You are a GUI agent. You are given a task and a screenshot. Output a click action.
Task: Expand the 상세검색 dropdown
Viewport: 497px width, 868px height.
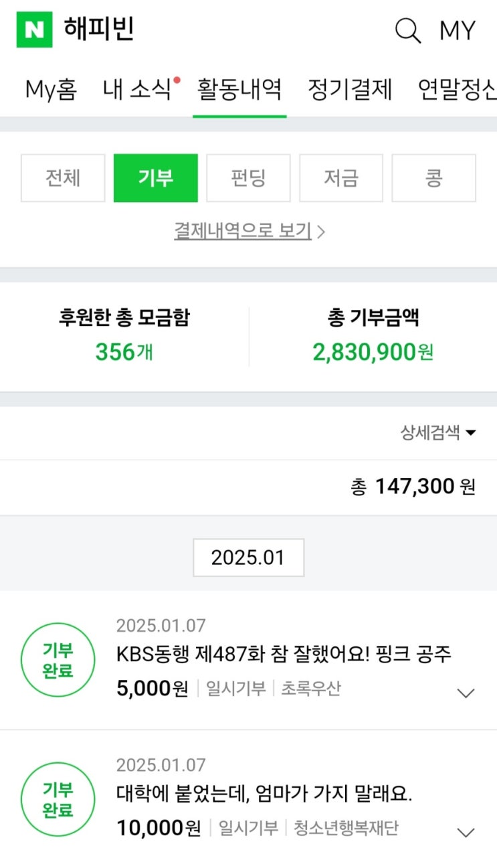pyautogui.click(x=438, y=432)
